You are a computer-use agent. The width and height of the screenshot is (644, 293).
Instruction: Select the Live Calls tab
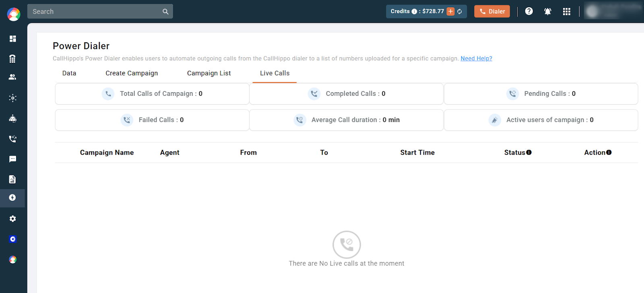[275, 73]
